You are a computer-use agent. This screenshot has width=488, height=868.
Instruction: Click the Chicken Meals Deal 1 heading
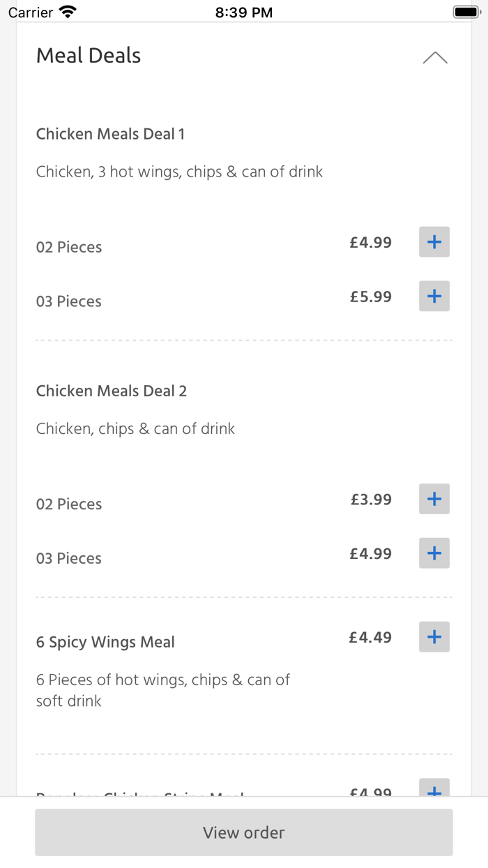pyautogui.click(x=110, y=133)
